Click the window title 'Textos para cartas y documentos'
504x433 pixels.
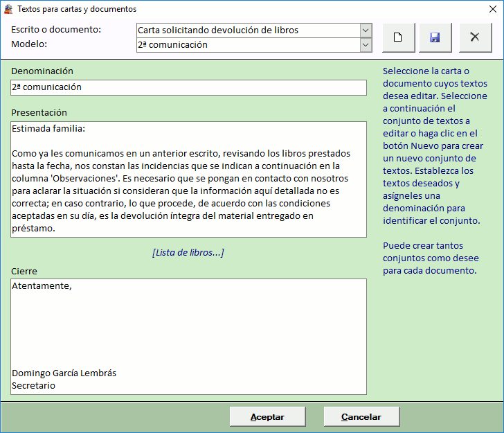click(x=77, y=9)
